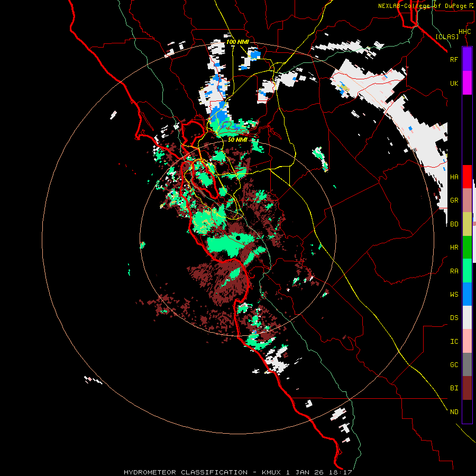Viewport: 476px width, 476px height.
Task: Click the WS legend label
Action: [x=454, y=295]
